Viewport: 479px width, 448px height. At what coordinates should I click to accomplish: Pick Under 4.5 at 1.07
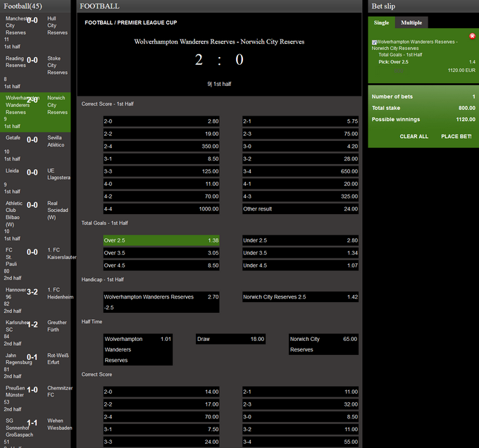[x=300, y=266]
